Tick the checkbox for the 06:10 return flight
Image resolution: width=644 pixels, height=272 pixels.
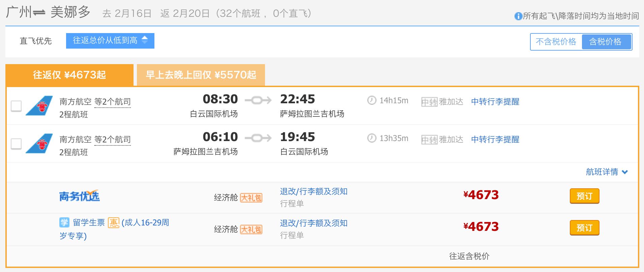(x=16, y=143)
